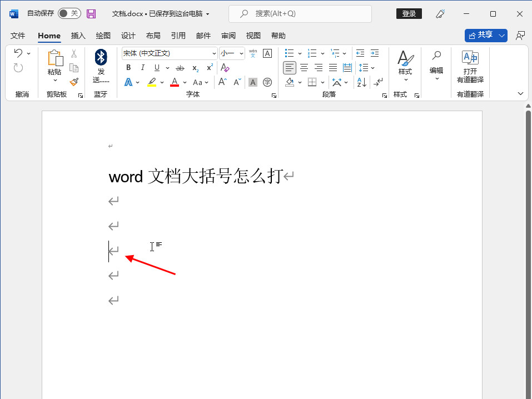Click the shading paint bucket
Image resolution: width=532 pixels, height=399 pixels.
pos(290,82)
